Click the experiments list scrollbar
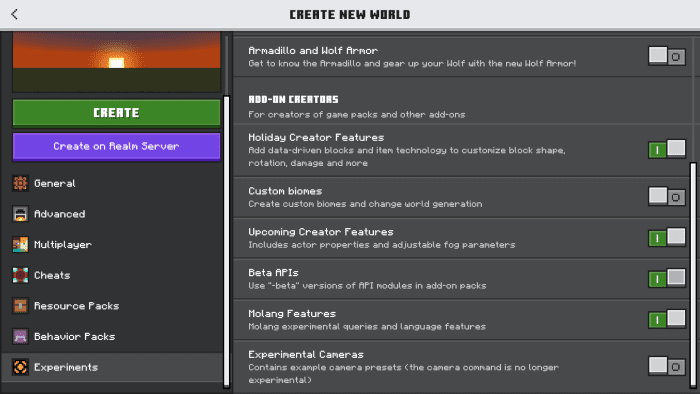The width and height of the screenshot is (700, 394). coord(693,274)
